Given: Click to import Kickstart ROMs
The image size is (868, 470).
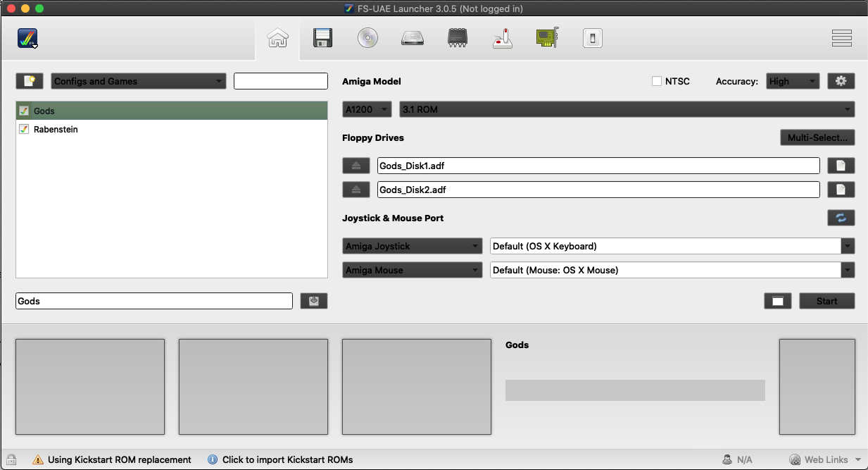Looking at the screenshot, I should click(287, 459).
